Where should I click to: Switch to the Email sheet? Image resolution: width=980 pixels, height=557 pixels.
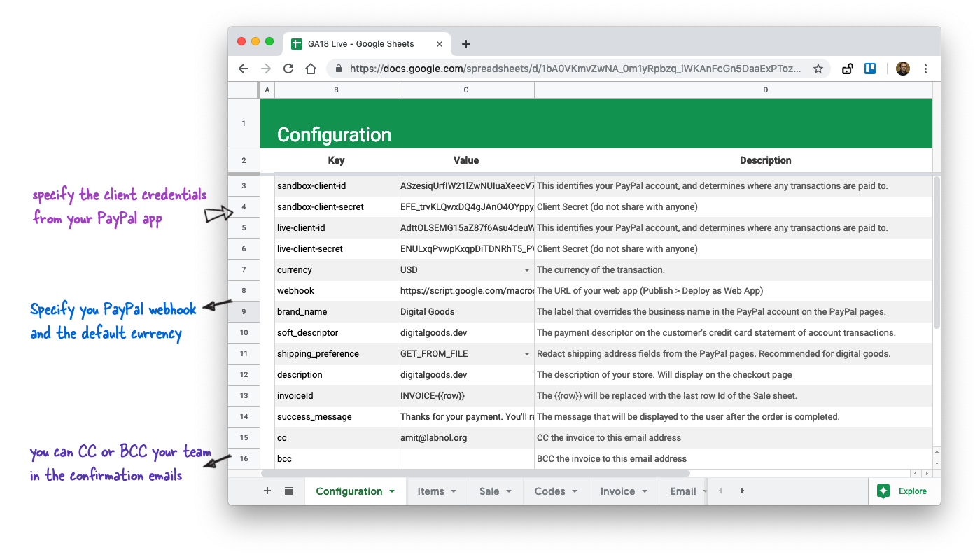click(x=683, y=491)
